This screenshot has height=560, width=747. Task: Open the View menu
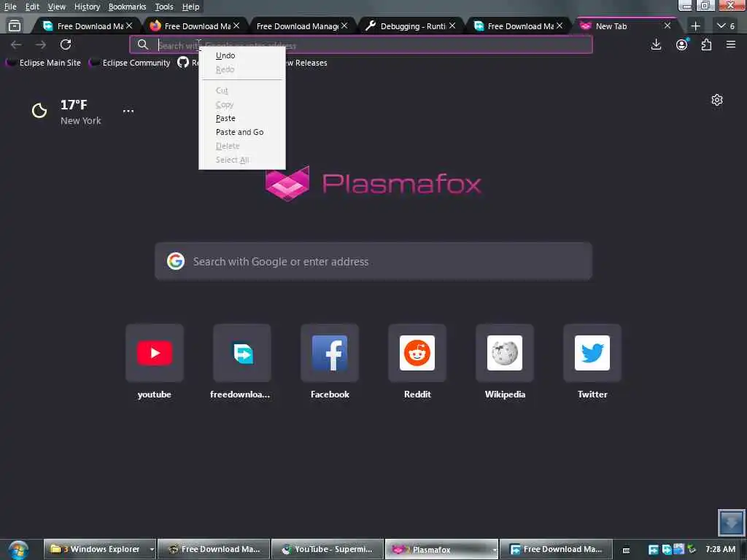pos(57,7)
